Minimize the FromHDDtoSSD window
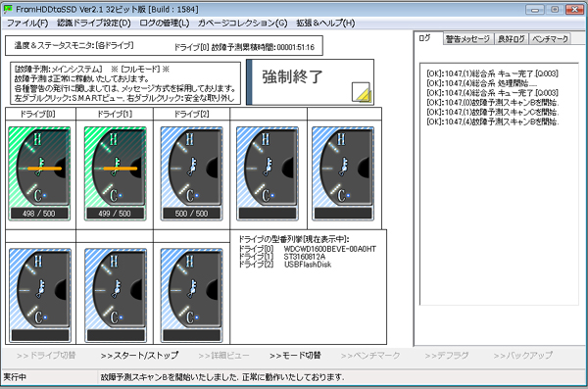This screenshot has width=588, height=389. (x=535, y=10)
